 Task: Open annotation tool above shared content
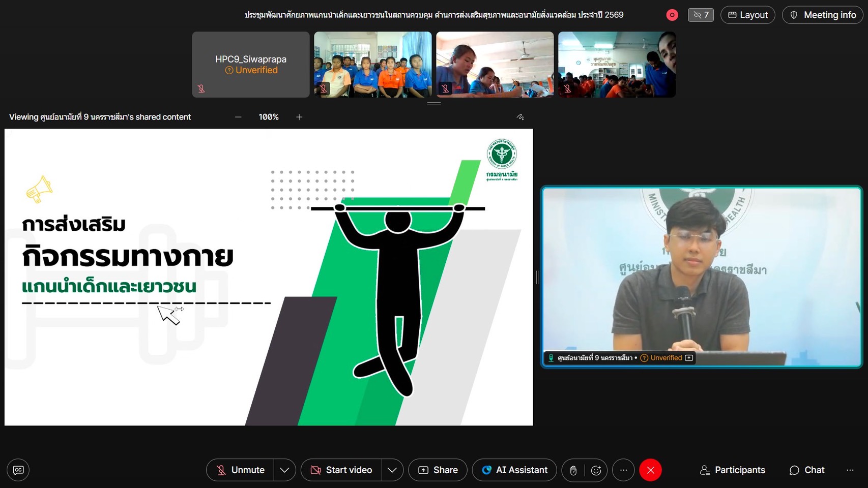(x=520, y=117)
